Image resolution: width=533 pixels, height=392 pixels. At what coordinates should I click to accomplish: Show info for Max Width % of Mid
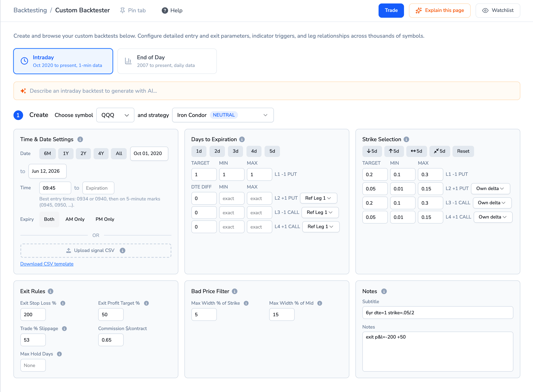(320, 303)
